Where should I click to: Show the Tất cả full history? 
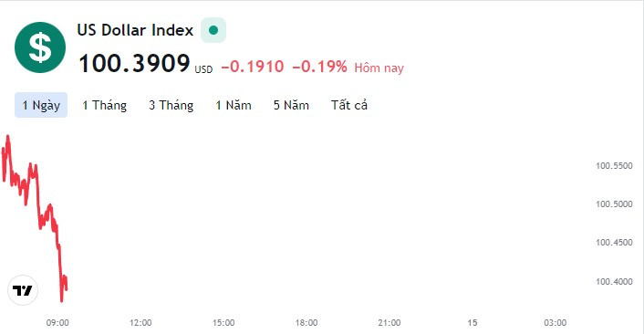(x=349, y=105)
